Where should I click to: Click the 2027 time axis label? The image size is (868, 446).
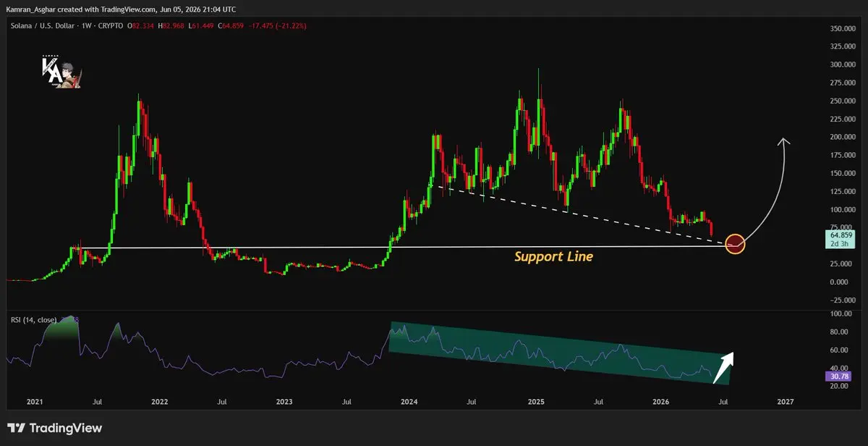(x=785, y=401)
